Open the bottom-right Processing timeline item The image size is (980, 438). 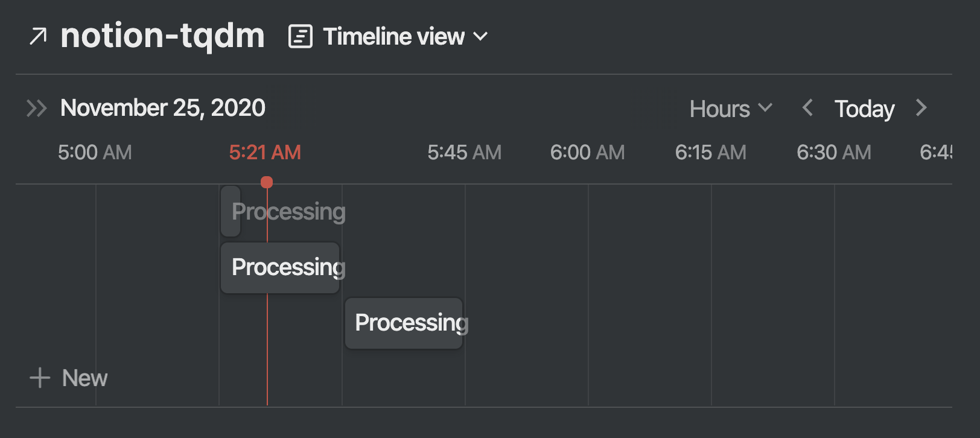403,323
